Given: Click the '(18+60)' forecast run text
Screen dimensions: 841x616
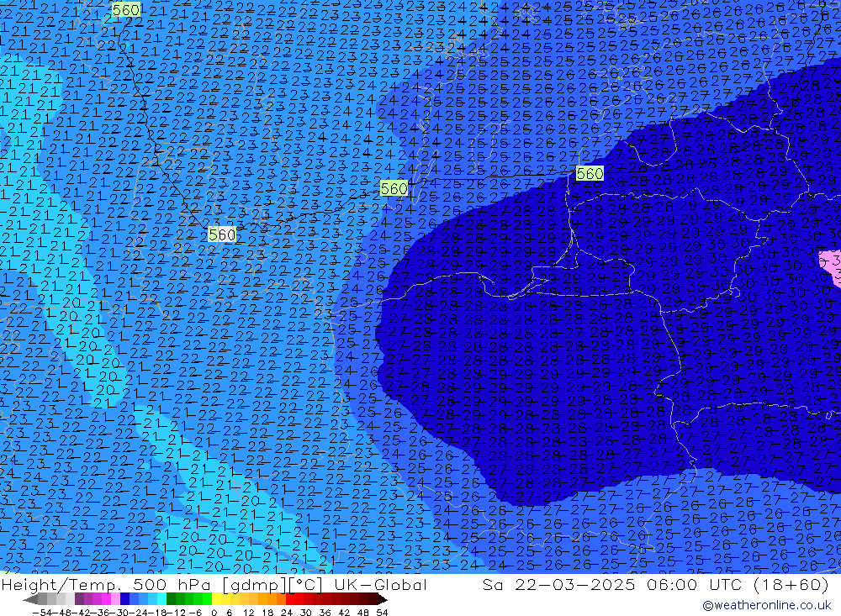Looking at the screenshot, I should [791, 584].
